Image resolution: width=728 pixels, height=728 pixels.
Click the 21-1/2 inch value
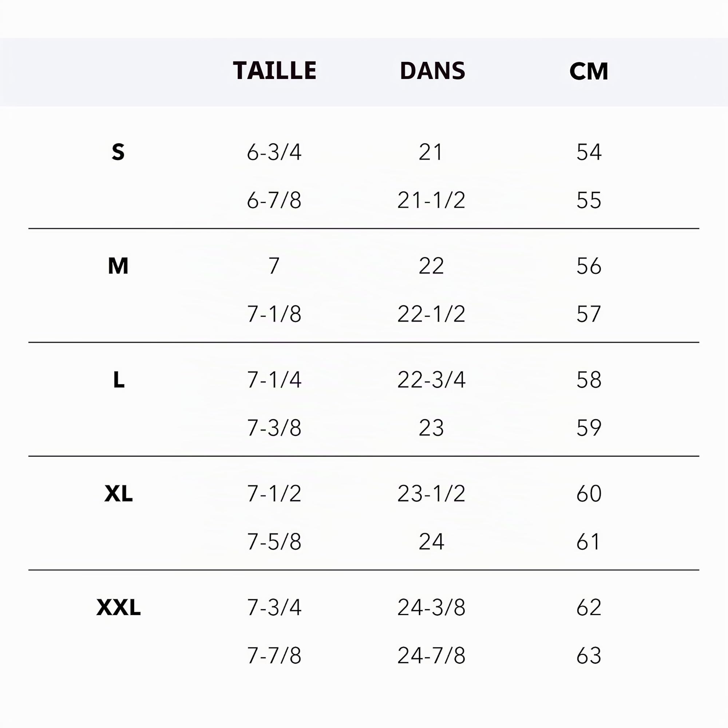click(431, 200)
